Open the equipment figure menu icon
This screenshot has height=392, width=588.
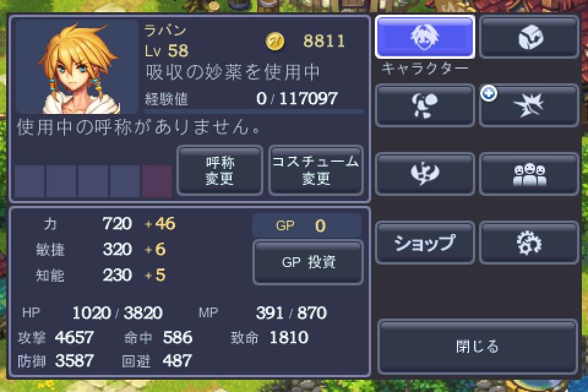(425, 105)
